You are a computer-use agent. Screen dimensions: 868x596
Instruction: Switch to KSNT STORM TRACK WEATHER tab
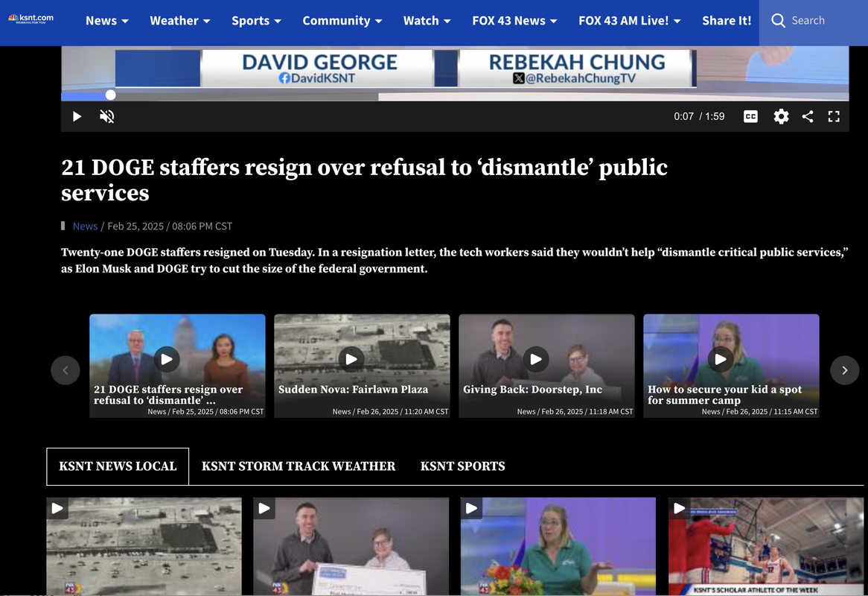(x=299, y=466)
